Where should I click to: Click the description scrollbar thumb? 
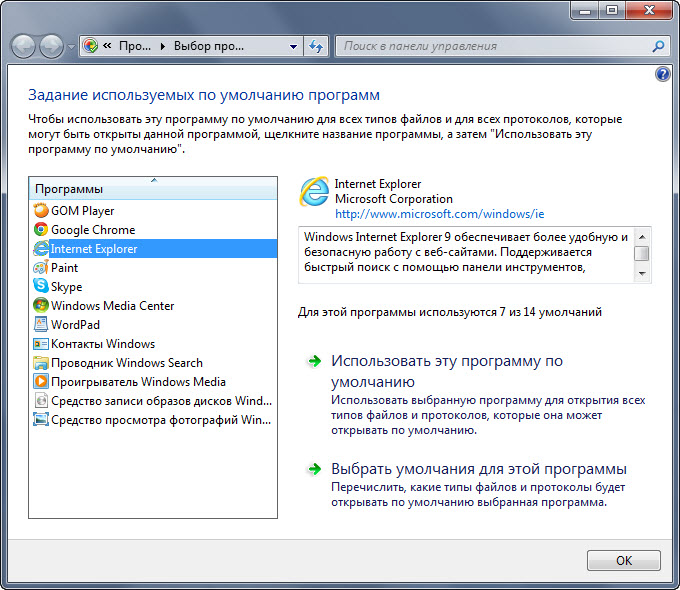(642, 253)
